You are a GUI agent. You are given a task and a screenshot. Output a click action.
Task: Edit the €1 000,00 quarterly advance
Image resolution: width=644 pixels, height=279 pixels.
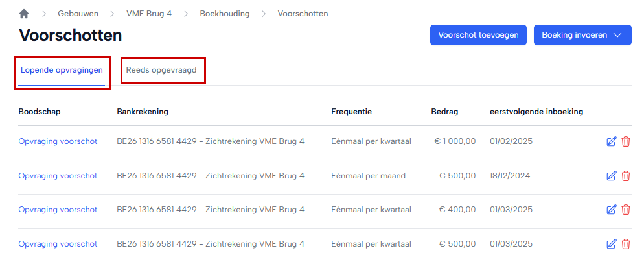tap(611, 141)
